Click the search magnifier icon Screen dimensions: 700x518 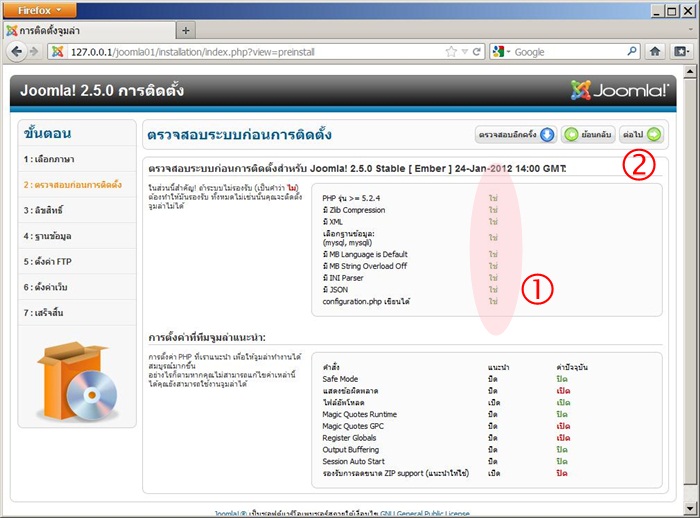(631, 51)
